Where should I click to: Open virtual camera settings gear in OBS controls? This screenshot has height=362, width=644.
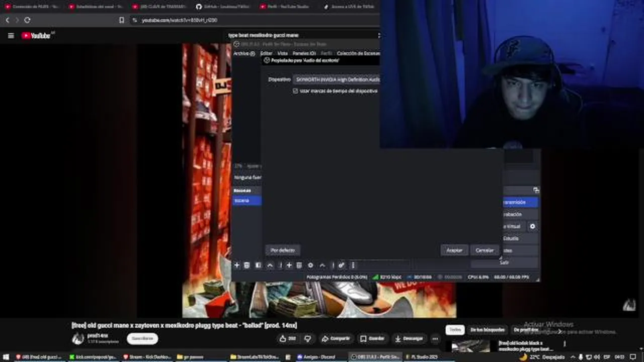click(532, 226)
